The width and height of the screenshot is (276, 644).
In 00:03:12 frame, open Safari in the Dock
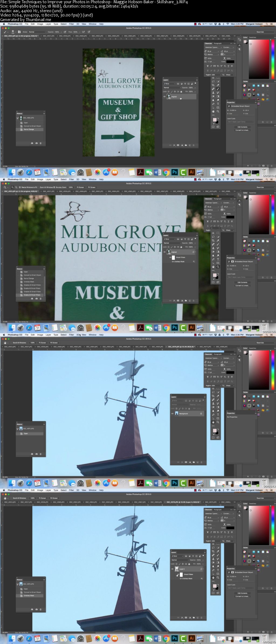point(29,483)
